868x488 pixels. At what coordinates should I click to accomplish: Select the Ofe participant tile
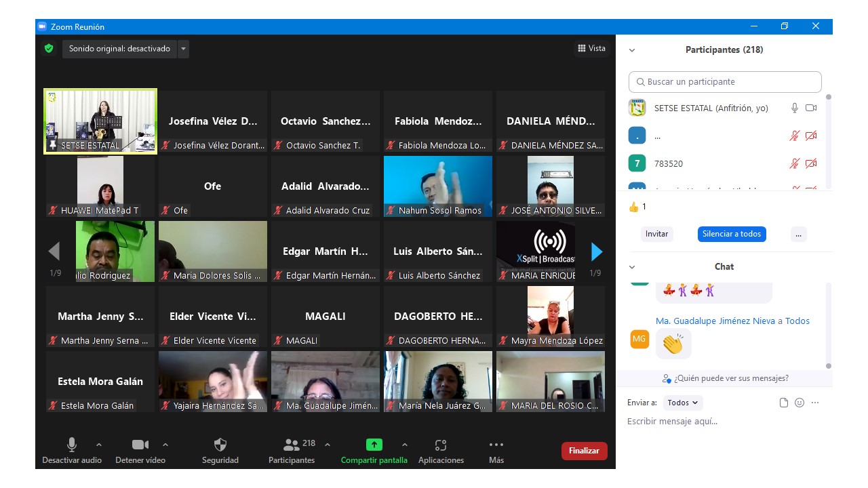click(x=213, y=186)
